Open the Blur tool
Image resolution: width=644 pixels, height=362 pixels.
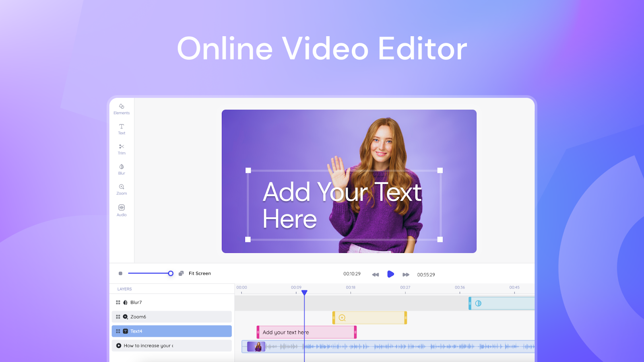click(x=121, y=169)
